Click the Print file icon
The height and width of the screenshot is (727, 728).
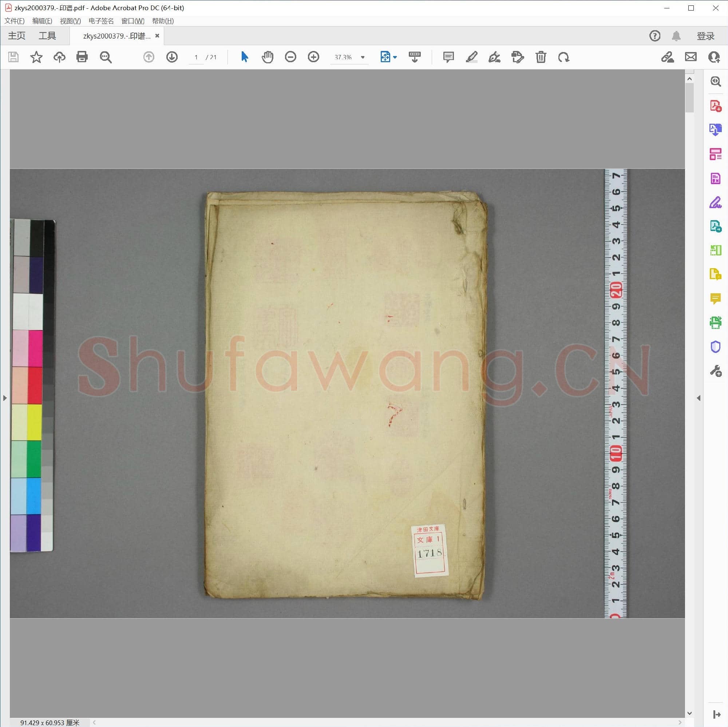point(82,57)
